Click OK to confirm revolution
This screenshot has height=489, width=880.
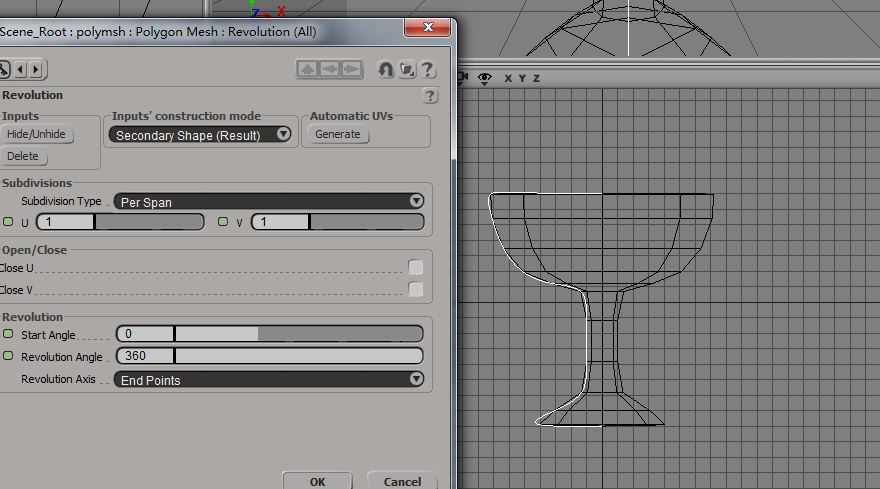coord(317,481)
